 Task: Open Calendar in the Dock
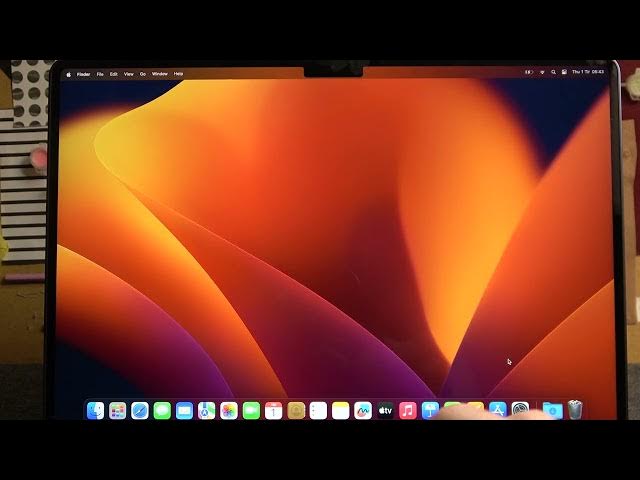pyautogui.click(x=273, y=411)
